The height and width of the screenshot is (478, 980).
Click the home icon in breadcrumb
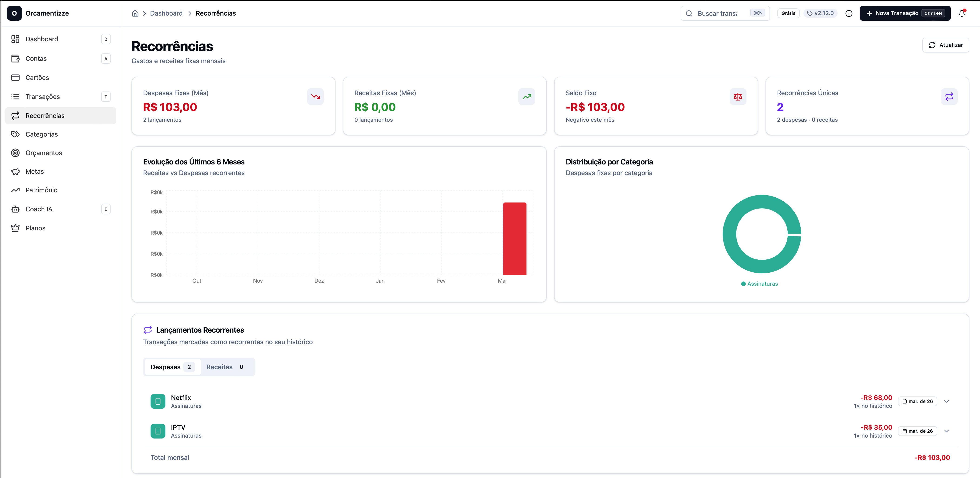click(135, 13)
